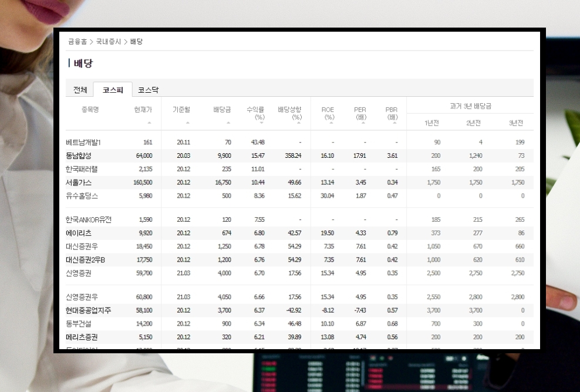The width and height of the screenshot is (580, 392).
Task: Open stock 신영증권 (59,700 row)
Action: (x=79, y=273)
